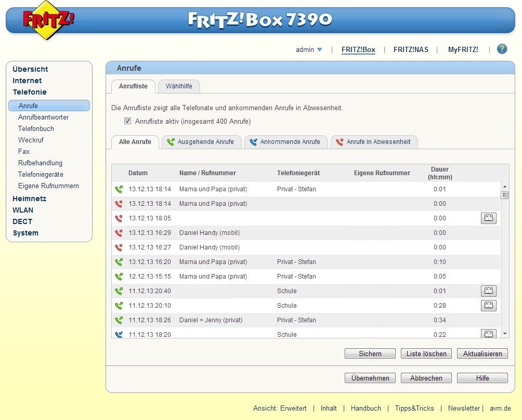Show the Ankommende Anrufe tab
The height and width of the screenshot is (420, 522).
286,142
